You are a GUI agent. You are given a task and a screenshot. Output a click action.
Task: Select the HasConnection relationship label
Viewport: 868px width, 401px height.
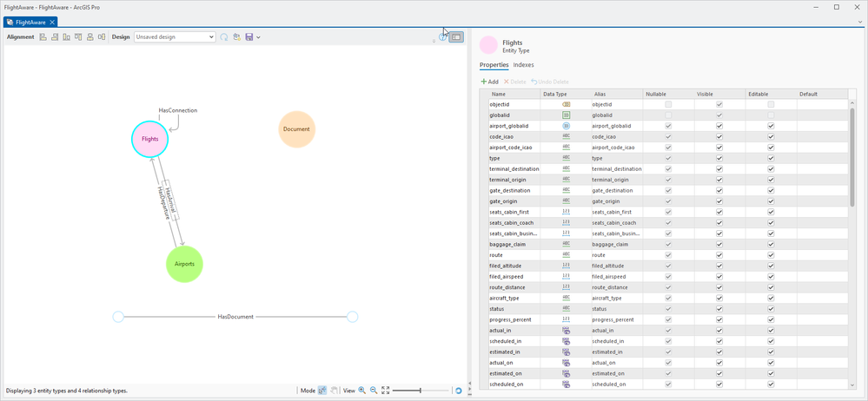178,110
